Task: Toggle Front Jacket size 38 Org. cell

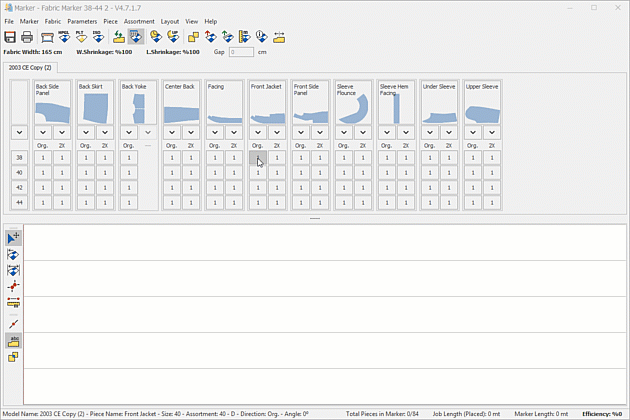Action: tap(257, 157)
